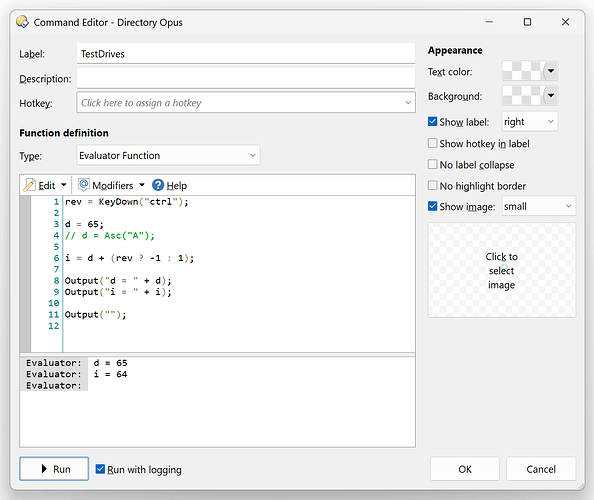Image resolution: width=594 pixels, height=500 pixels.
Task: Open the Text color swatch picker
Action: [530, 71]
